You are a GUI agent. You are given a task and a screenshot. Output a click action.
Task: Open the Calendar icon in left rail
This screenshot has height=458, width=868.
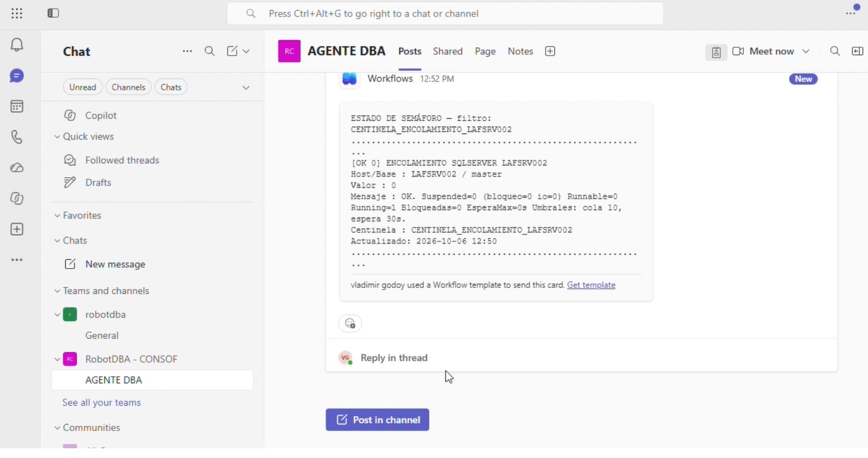click(x=17, y=107)
